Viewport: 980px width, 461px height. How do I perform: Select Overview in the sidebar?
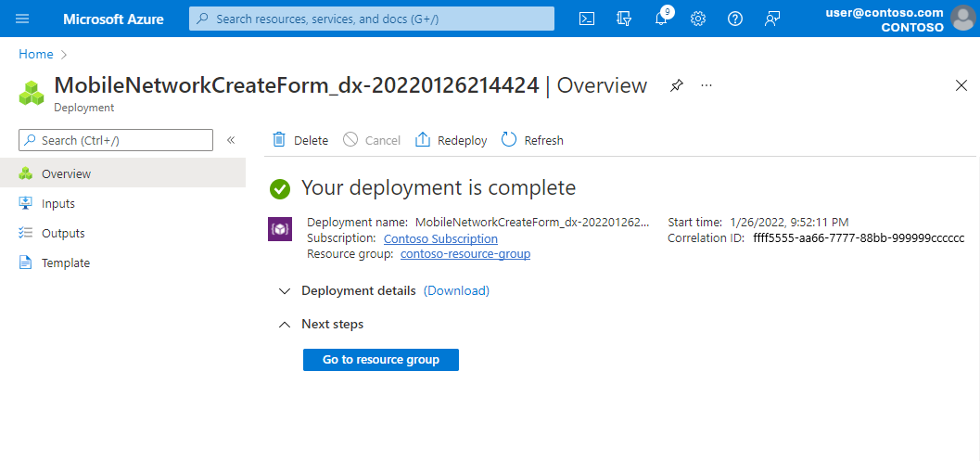pos(122,173)
